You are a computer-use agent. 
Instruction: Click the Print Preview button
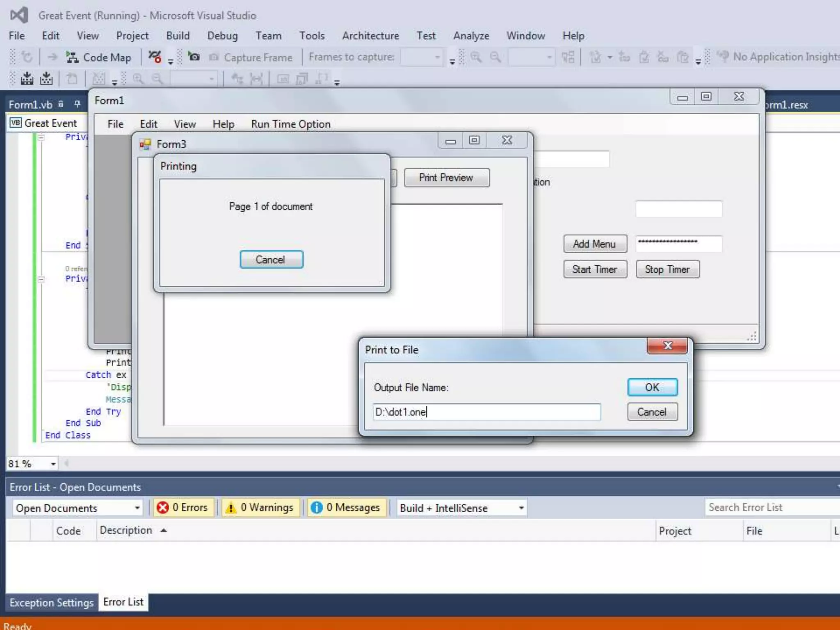click(x=446, y=178)
